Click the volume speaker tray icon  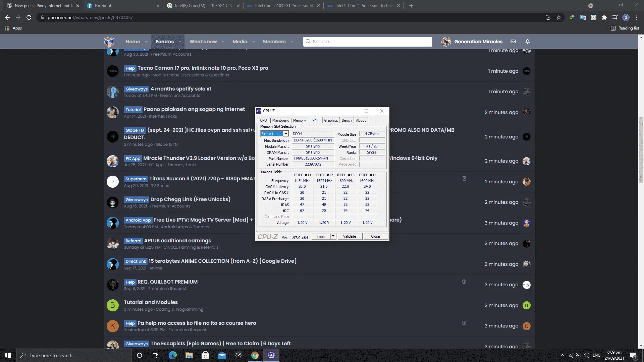(x=587, y=355)
